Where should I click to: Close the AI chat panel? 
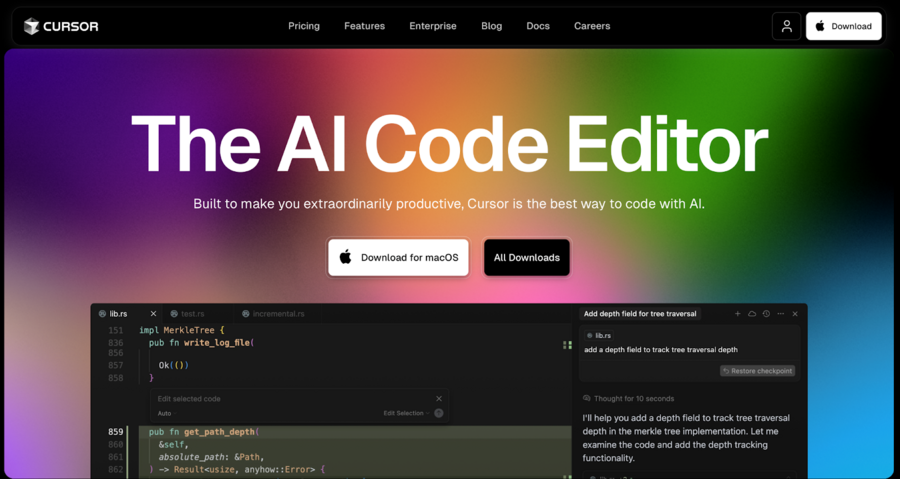click(795, 314)
